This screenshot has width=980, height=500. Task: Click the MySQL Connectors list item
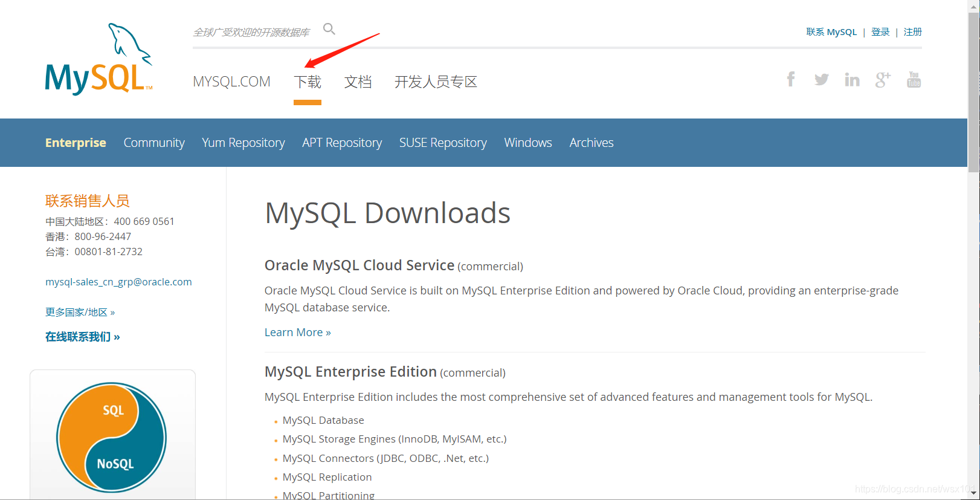coord(385,458)
